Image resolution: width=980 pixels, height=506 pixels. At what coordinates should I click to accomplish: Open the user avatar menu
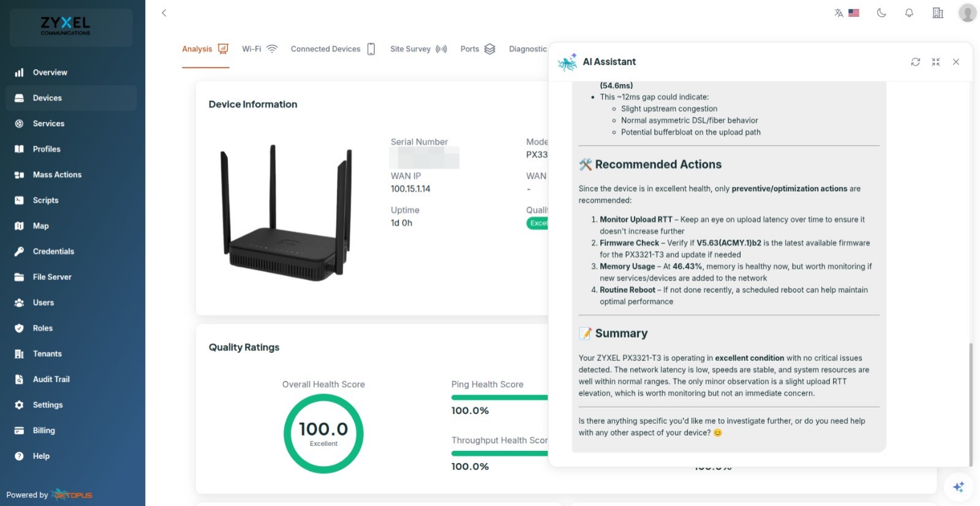pyautogui.click(x=967, y=13)
